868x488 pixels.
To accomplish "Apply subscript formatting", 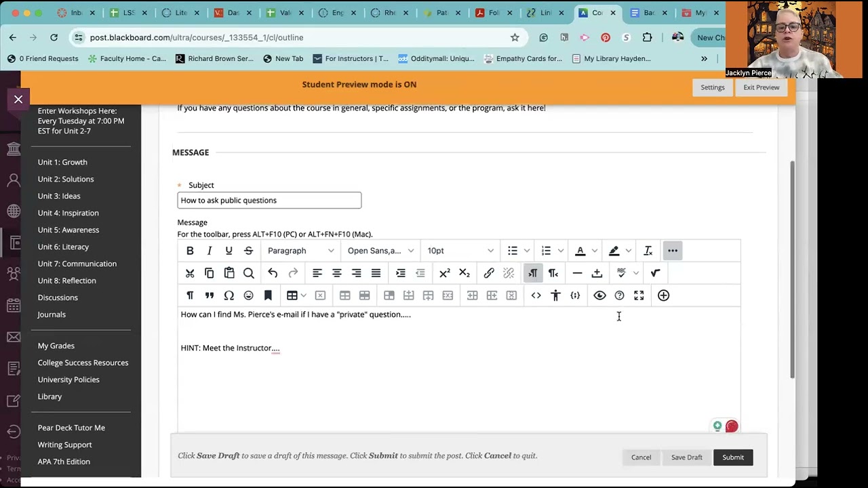I will [x=464, y=273].
